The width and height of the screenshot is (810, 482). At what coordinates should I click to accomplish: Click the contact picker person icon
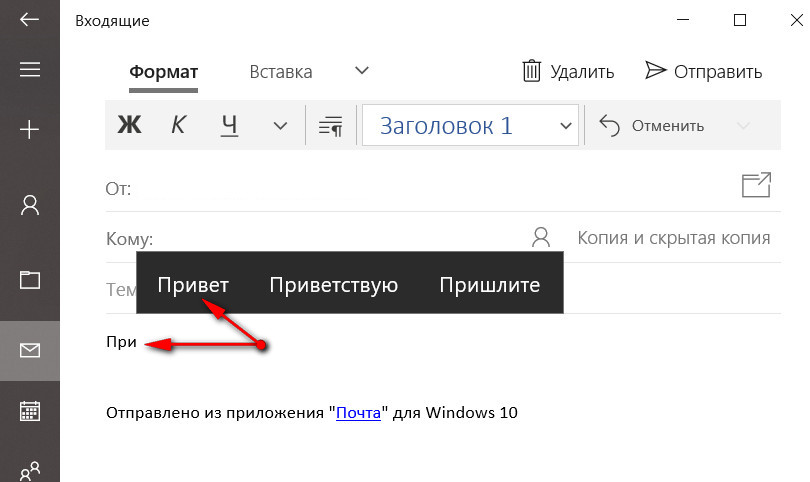541,237
